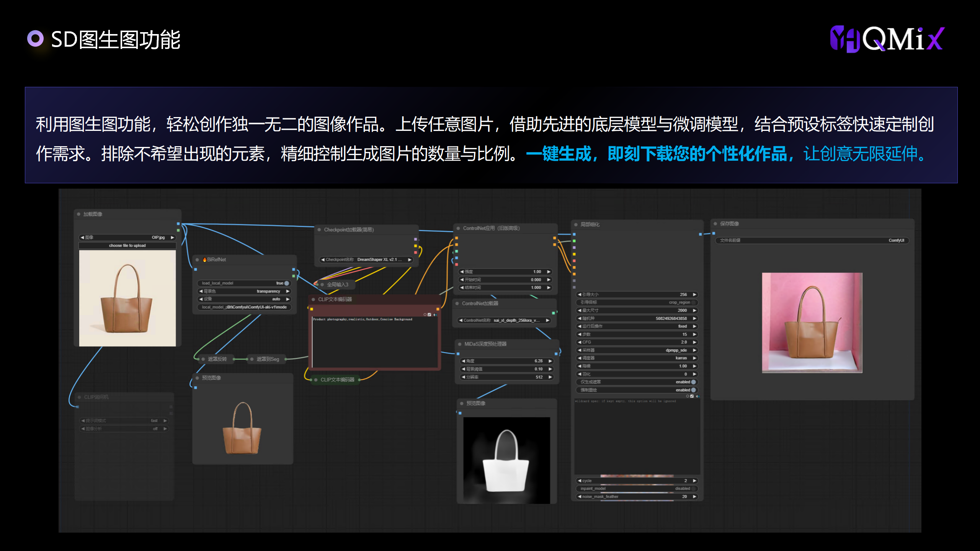Click the QMiX logo at top right
Screen dimensions: 980x551
tap(887, 39)
